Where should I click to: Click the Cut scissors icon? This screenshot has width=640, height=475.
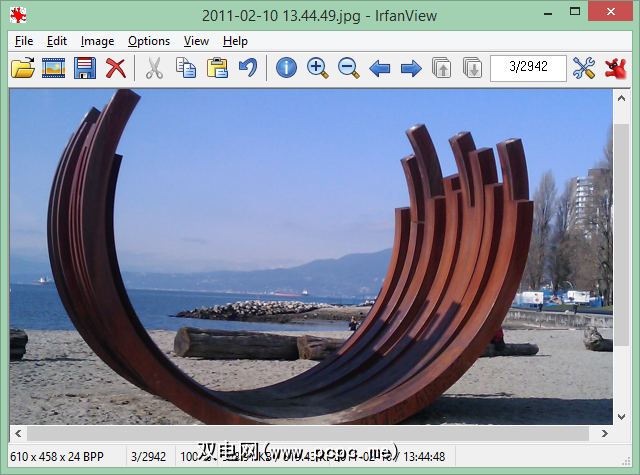click(x=154, y=69)
